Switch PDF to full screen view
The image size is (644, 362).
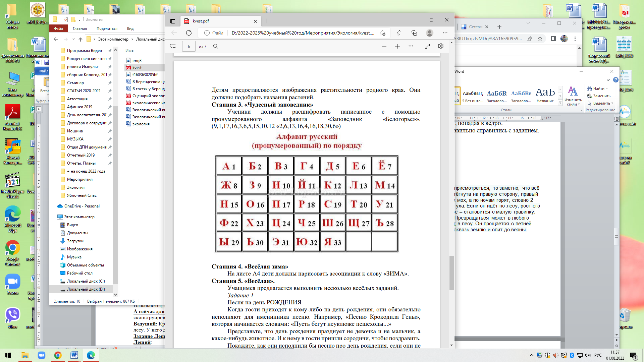[x=427, y=46]
